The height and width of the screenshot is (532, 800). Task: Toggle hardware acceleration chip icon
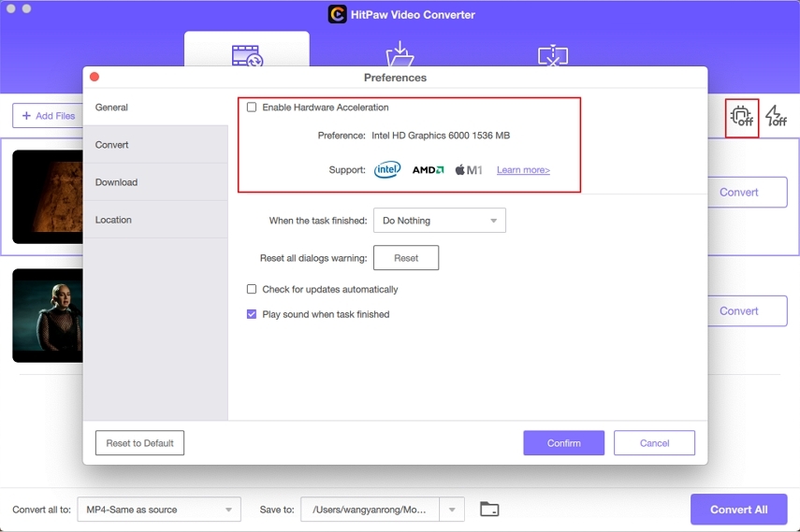(742, 116)
